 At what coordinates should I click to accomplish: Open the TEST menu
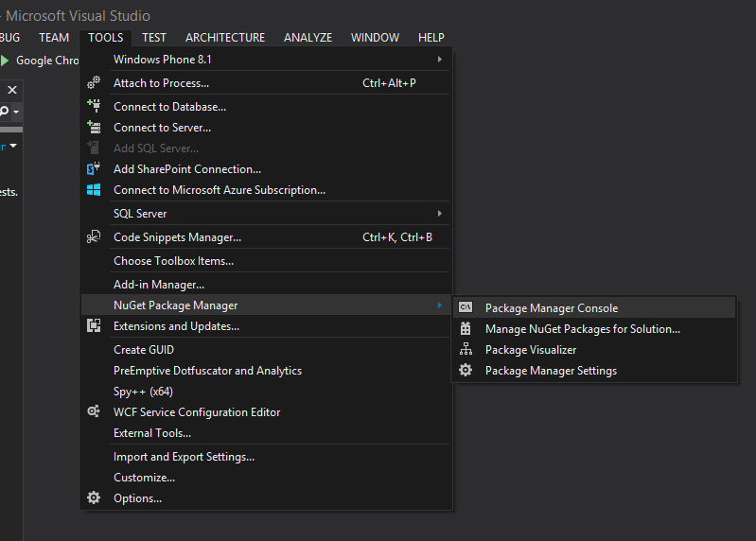pos(154,38)
